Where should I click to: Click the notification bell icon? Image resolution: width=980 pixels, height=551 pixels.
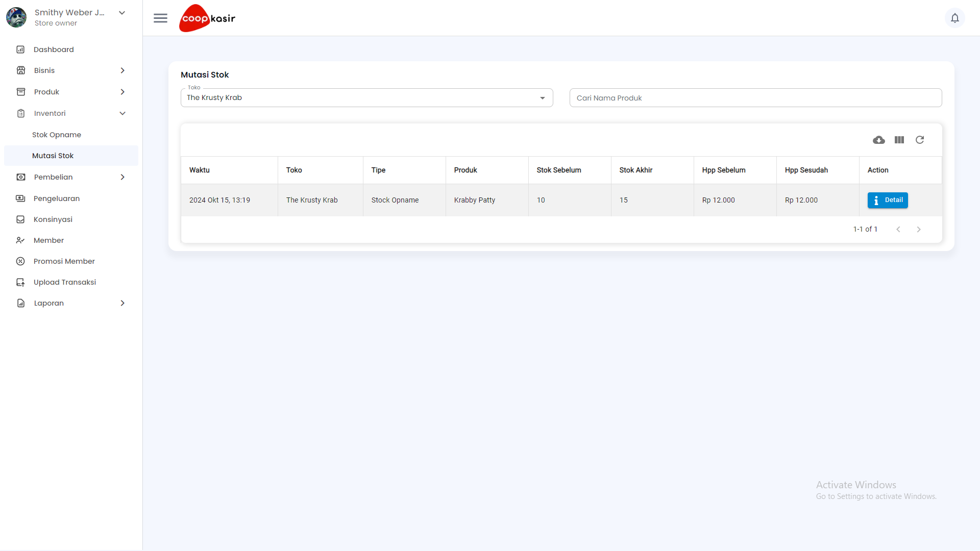pos(954,18)
